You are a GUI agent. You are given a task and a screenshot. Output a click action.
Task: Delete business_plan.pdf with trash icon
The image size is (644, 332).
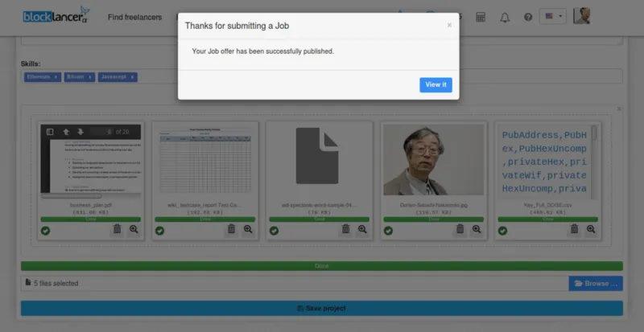point(118,229)
